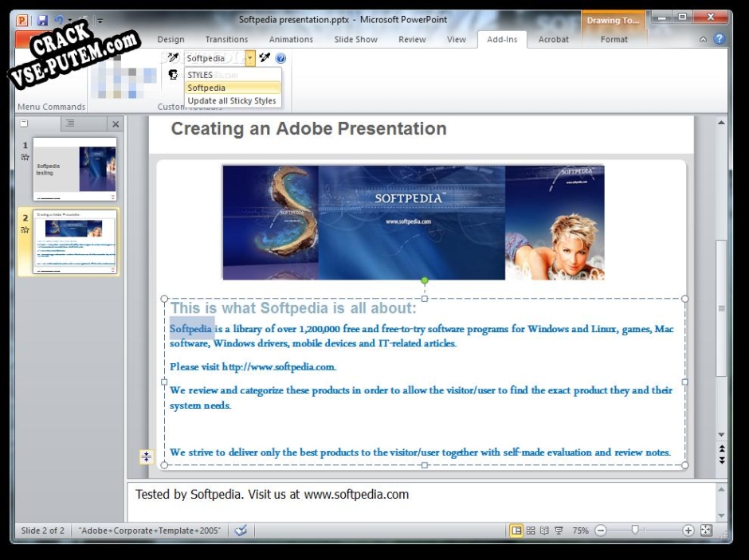Image resolution: width=749 pixels, height=560 pixels.
Task: Click the Softpedia style name field
Action: [215, 58]
